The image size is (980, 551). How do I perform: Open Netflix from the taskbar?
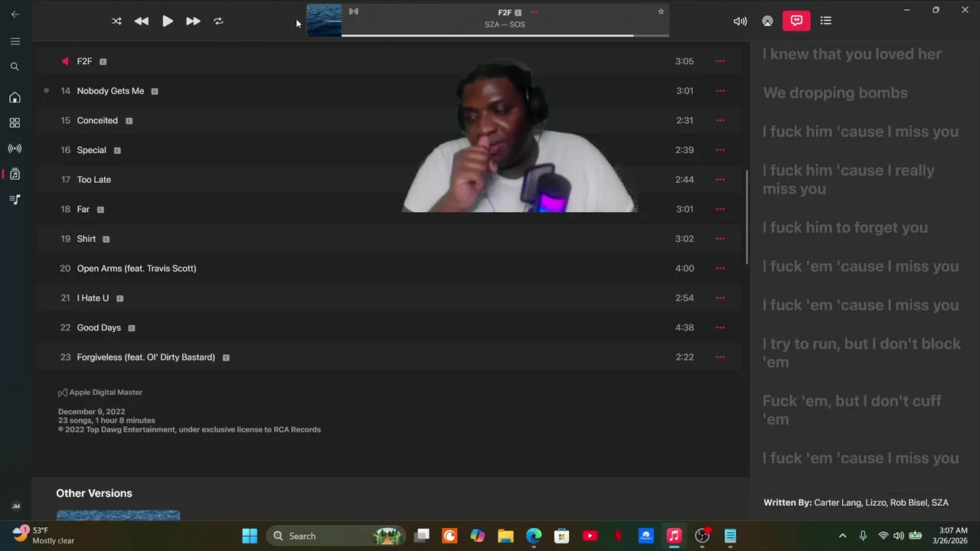click(x=618, y=536)
